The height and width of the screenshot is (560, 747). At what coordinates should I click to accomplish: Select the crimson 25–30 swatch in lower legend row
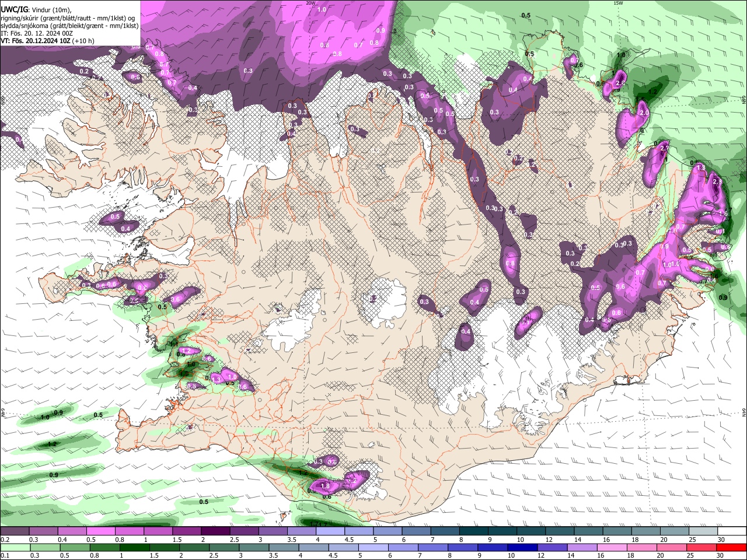(x=703, y=548)
